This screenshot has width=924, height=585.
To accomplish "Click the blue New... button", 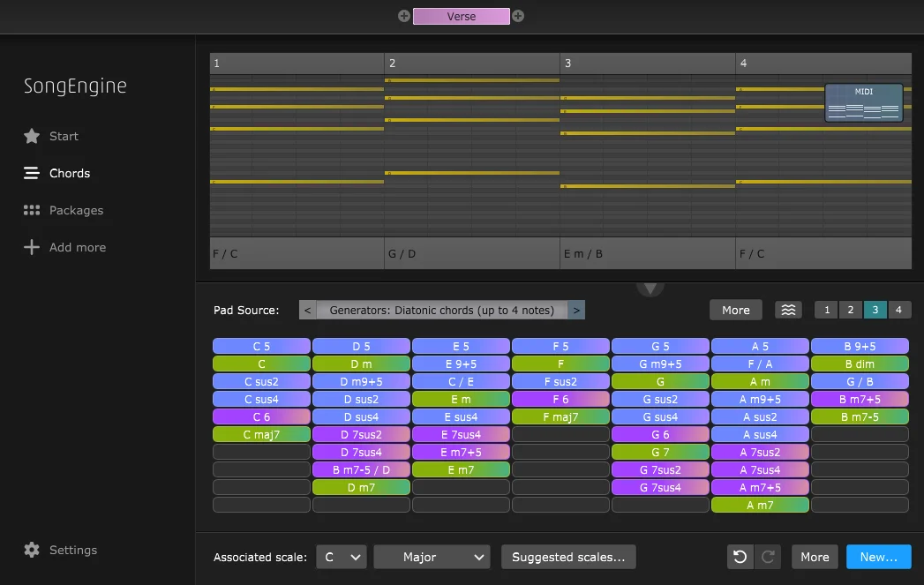I will click(879, 557).
